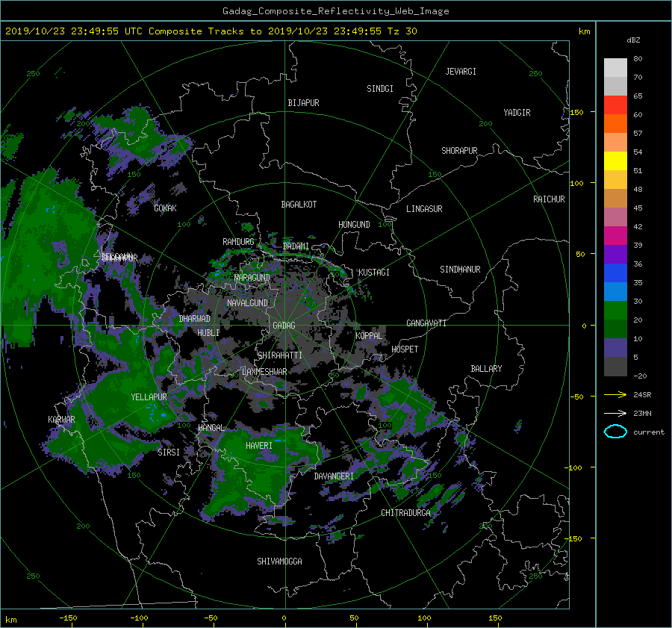The width and height of the screenshot is (672, 628).
Task: Click the 80 dBZ scale value
Action: [638, 59]
